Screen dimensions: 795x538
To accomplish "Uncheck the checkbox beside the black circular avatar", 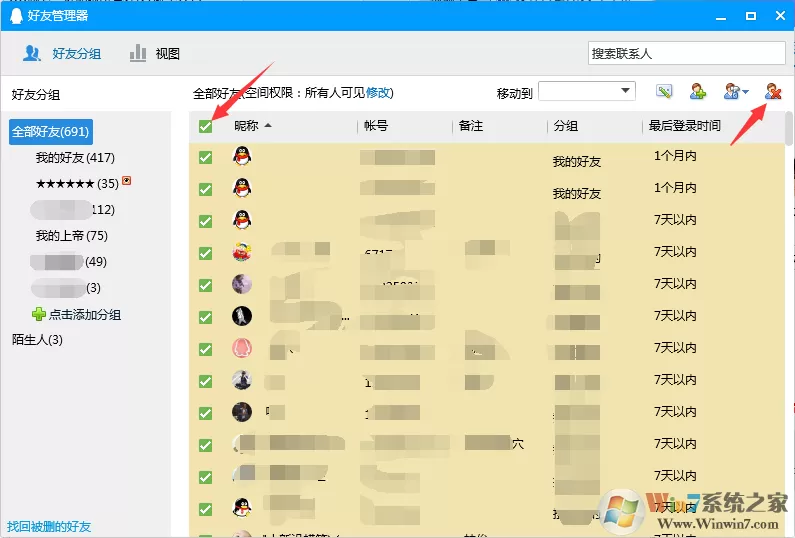I will (x=205, y=317).
